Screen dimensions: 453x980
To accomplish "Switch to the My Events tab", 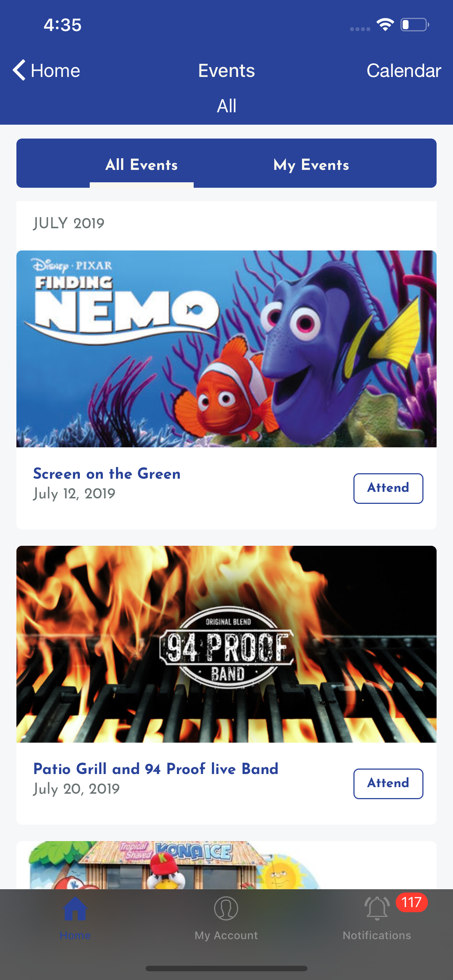I will 311,165.
